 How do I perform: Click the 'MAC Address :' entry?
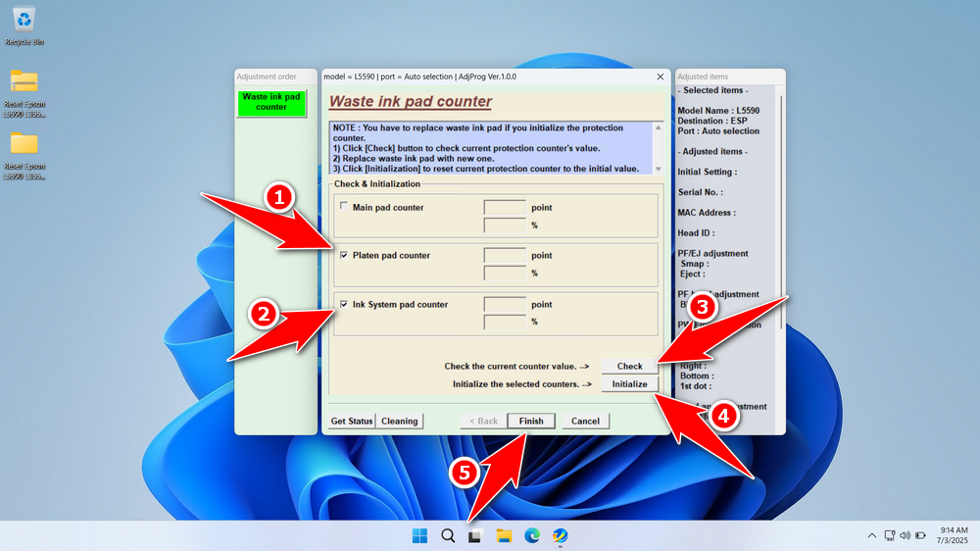[707, 213]
